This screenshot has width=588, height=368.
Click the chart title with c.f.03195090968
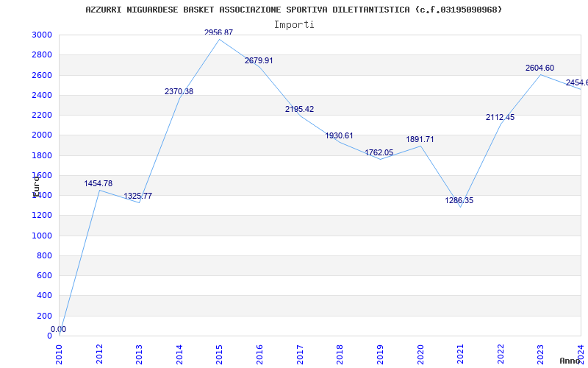tap(293, 10)
